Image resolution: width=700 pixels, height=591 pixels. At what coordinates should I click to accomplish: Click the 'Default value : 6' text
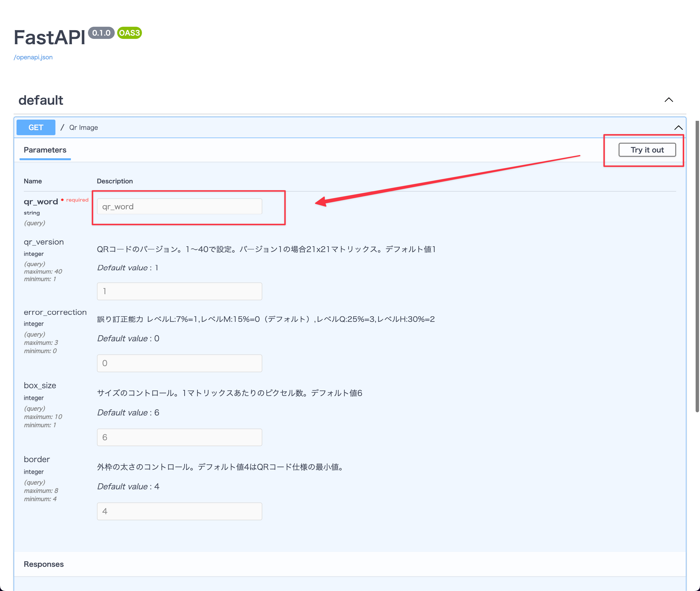point(128,413)
